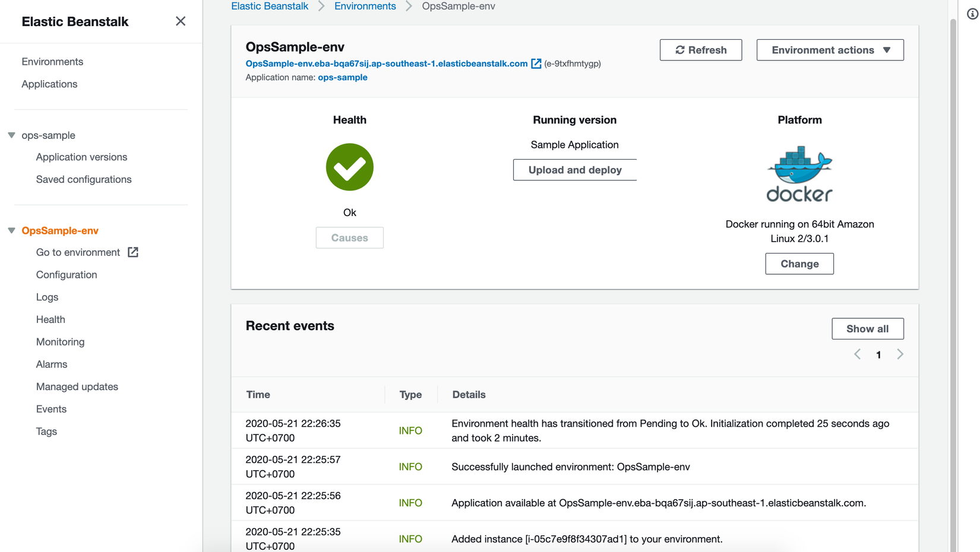This screenshot has width=980, height=552.
Task: Open the Tags page
Action: 46,432
